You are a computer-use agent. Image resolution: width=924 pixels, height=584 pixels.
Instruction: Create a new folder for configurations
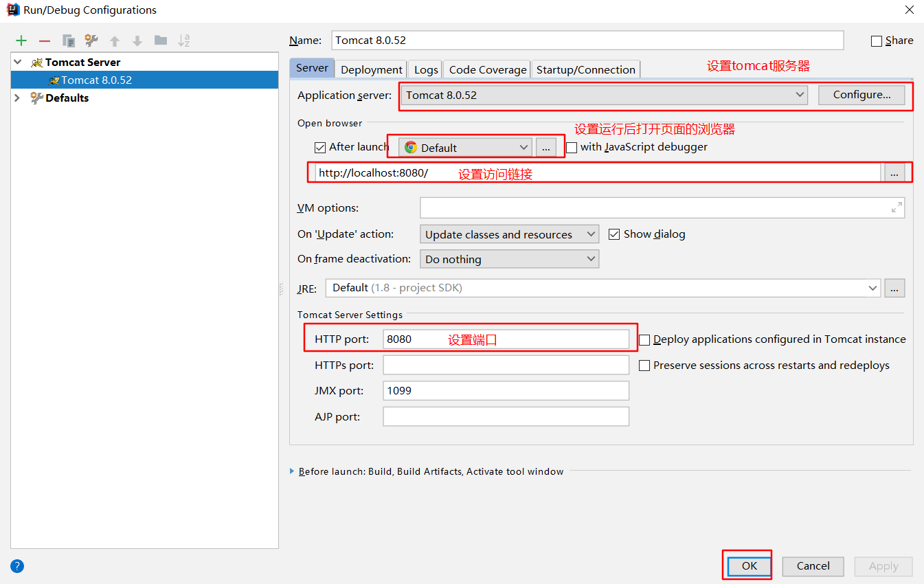pyautogui.click(x=161, y=41)
